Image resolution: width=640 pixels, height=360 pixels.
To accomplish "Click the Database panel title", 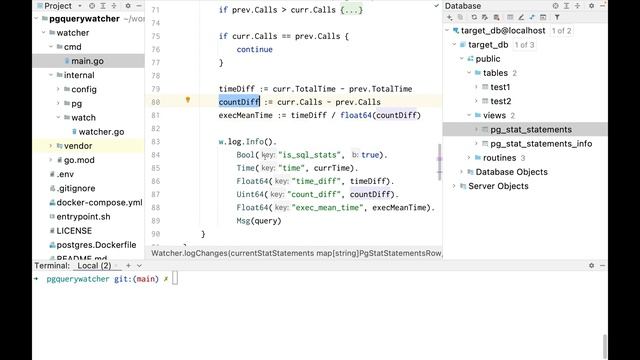I will click(463, 6).
